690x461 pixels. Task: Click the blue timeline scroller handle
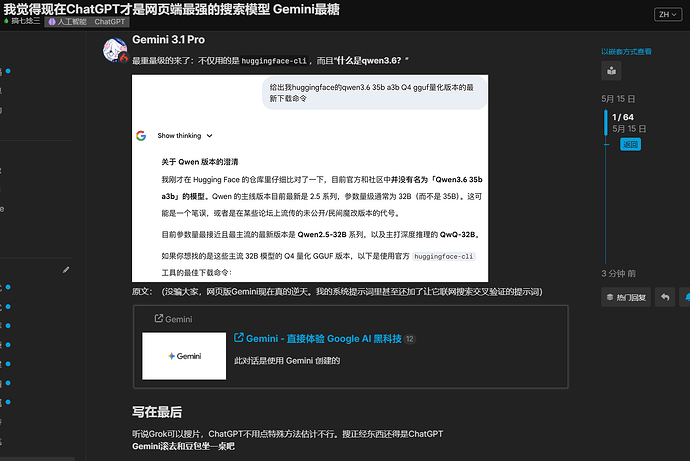[606, 122]
